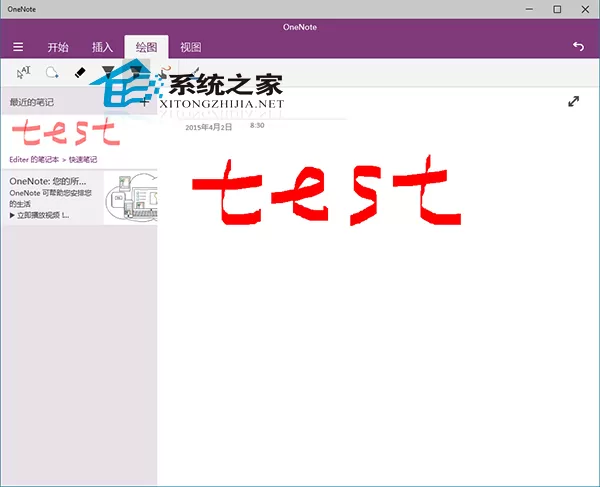The width and height of the screenshot is (600, 487).
Task: Click the Undo arrow in the header
Action: 578,47
